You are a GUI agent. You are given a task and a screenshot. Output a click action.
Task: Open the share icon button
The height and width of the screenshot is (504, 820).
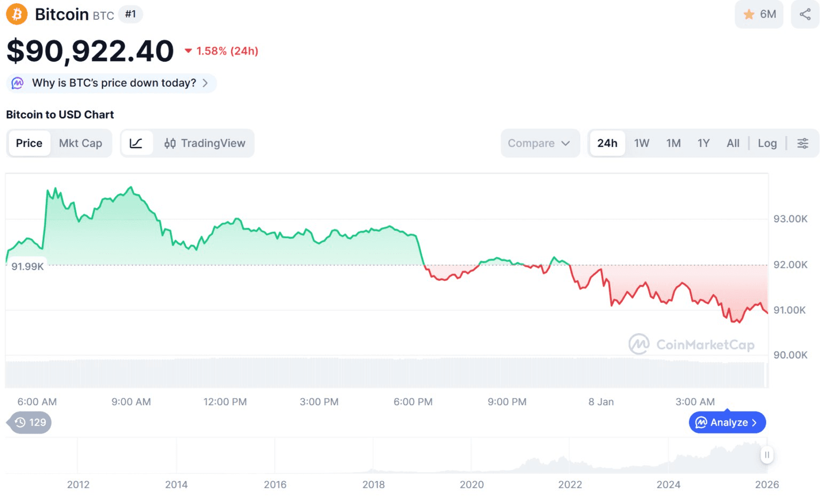[x=805, y=14]
